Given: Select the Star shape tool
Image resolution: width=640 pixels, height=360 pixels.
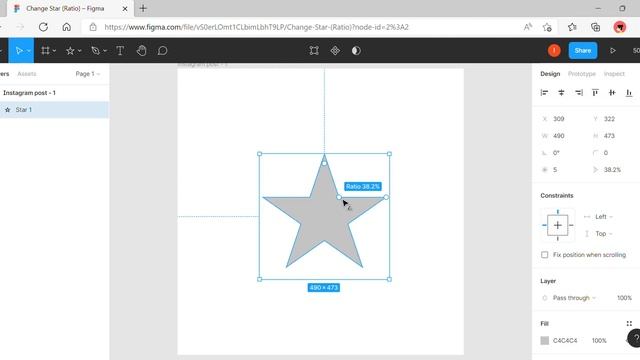Looking at the screenshot, I should [x=70, y=51].
